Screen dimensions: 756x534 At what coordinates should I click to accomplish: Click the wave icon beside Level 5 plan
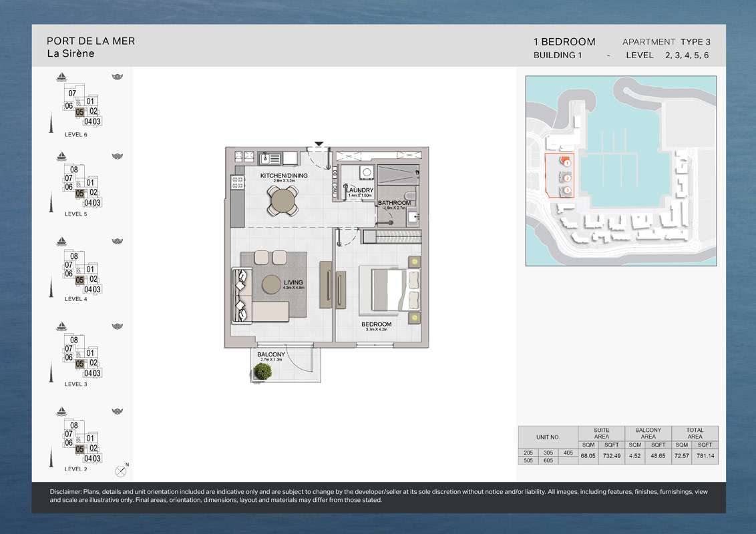coord(118,156)
